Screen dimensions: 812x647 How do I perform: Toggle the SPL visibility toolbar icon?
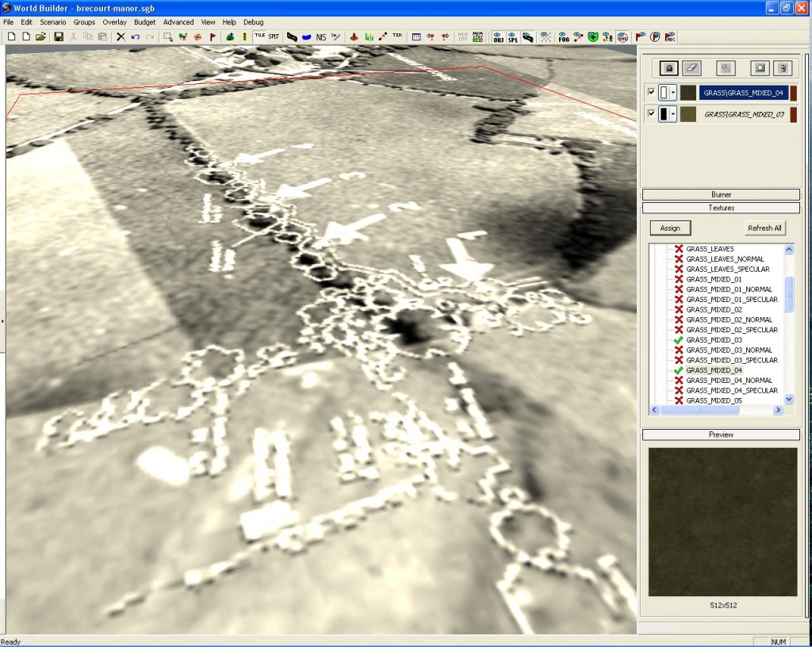[x=513, y=36]
